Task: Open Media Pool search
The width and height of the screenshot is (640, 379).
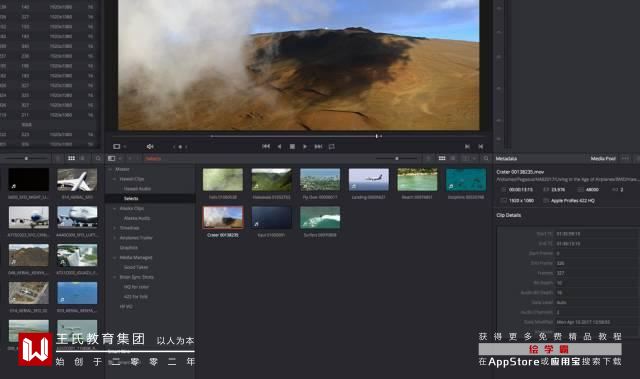Action: 486,158
